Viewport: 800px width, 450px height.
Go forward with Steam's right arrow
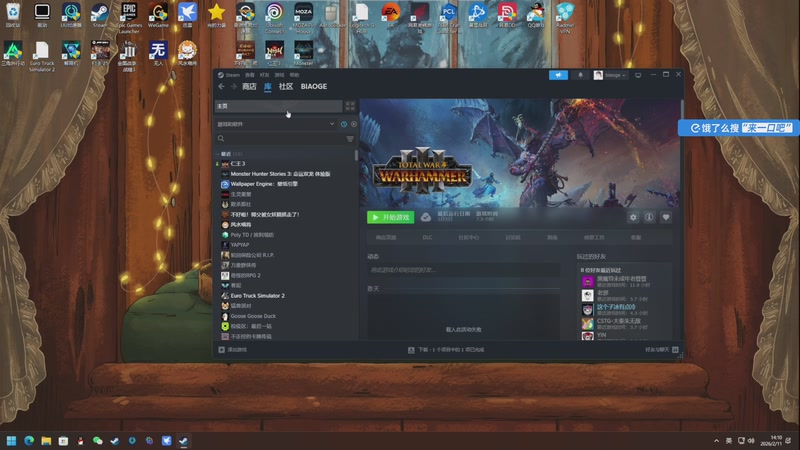click(x=233, y=87)
